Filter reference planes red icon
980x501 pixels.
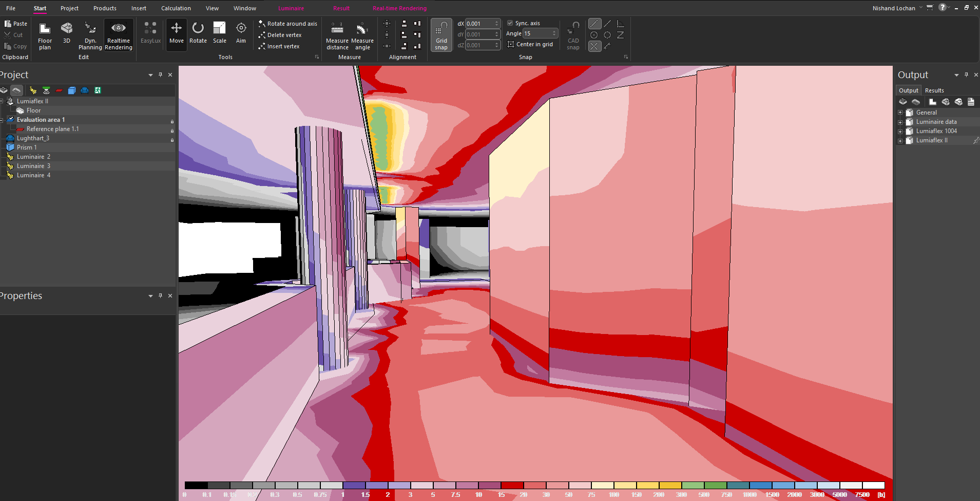[x=59, y=90]
